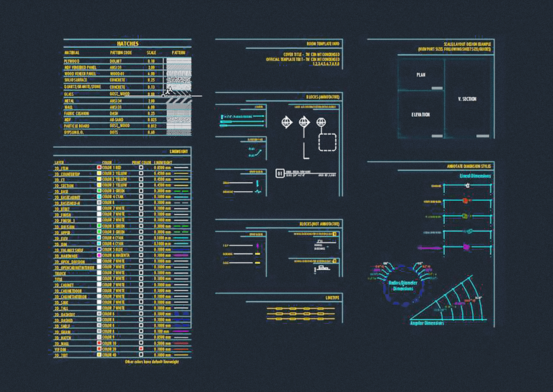Click the blue swatch for Color 5 Blue
Screen dimensions: 553x392
[99, 249]
